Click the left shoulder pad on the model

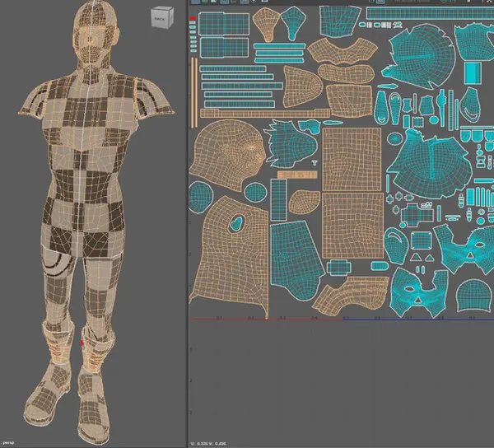[x=35, y=100]
